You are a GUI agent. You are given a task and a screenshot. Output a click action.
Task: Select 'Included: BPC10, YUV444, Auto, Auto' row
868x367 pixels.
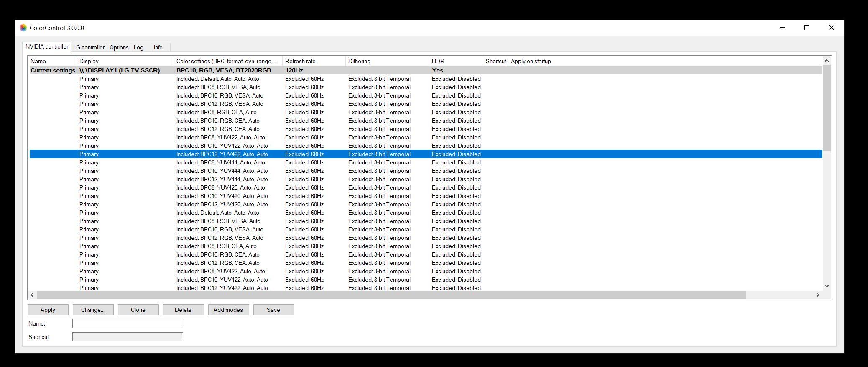(x=426, y=171)
